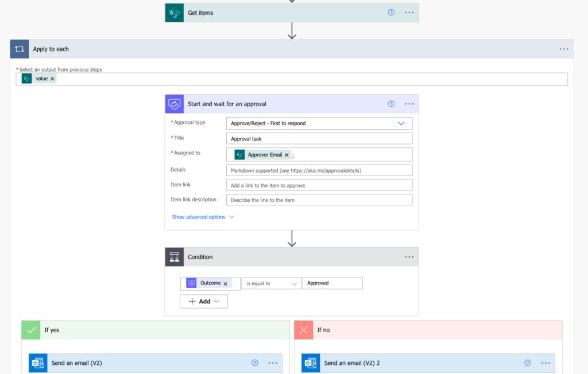This screenshot has width=588, height=374.
Task: Open the help icon on Get items
Action: pos(390,12)
